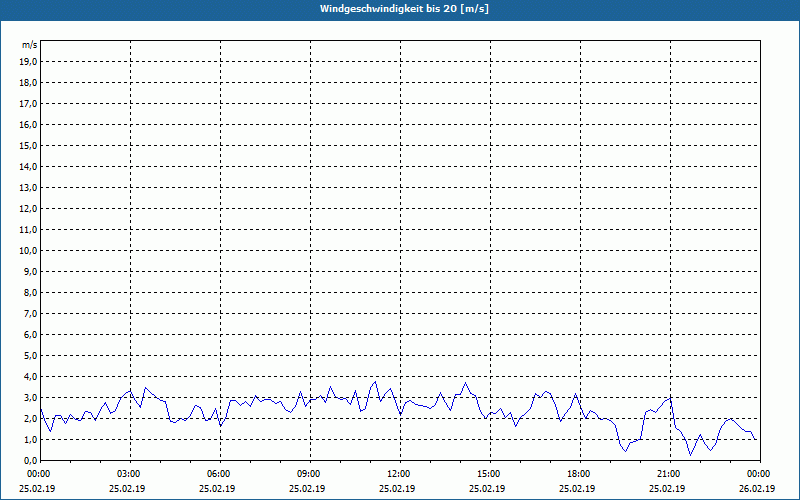Click the 16,0 y-axis value
Screen dimensions: 800x500
tap(28, 124)
